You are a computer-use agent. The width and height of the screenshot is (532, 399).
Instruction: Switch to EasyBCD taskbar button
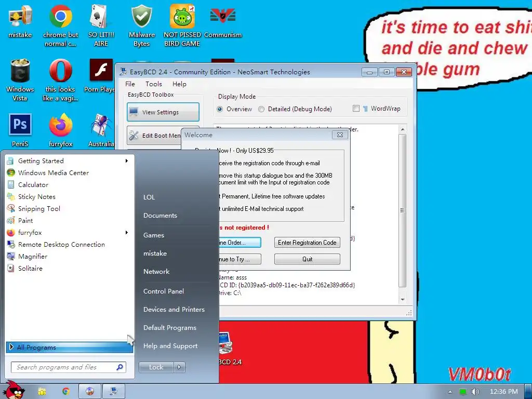pos(114,392)
